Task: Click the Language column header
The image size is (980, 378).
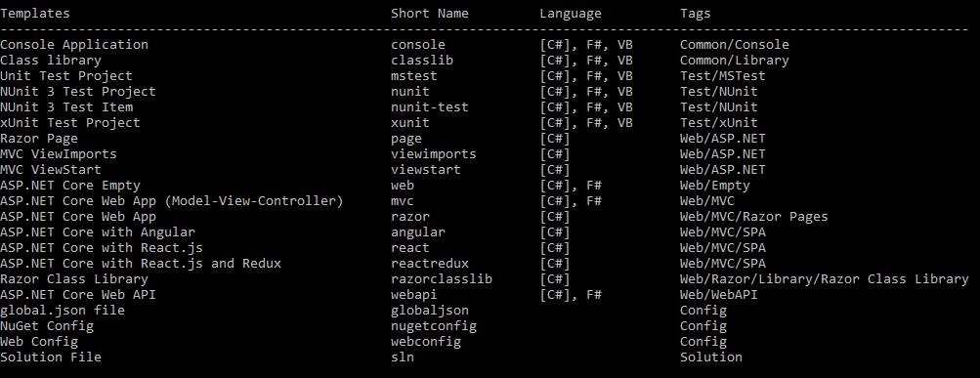Action: click(571, 14)
